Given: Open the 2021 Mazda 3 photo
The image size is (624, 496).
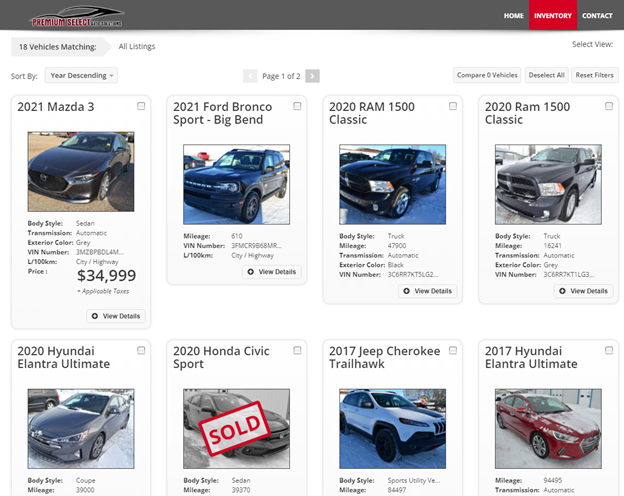Looking at the screenshot, I should (x=81, y=172).
